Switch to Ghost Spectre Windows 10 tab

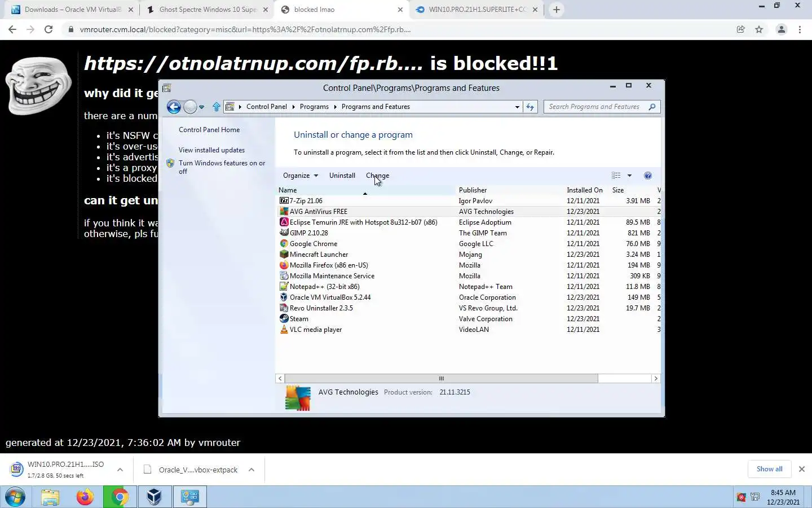click(x=207, y=10)
